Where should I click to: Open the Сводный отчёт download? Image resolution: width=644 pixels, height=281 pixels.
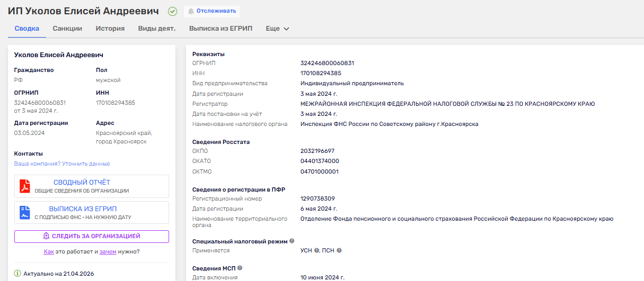pos(92,186)
